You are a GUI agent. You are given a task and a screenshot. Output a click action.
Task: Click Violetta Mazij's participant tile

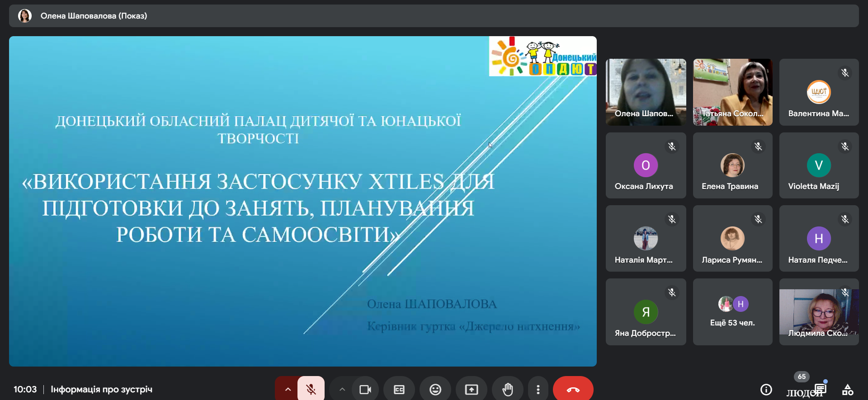819,165
